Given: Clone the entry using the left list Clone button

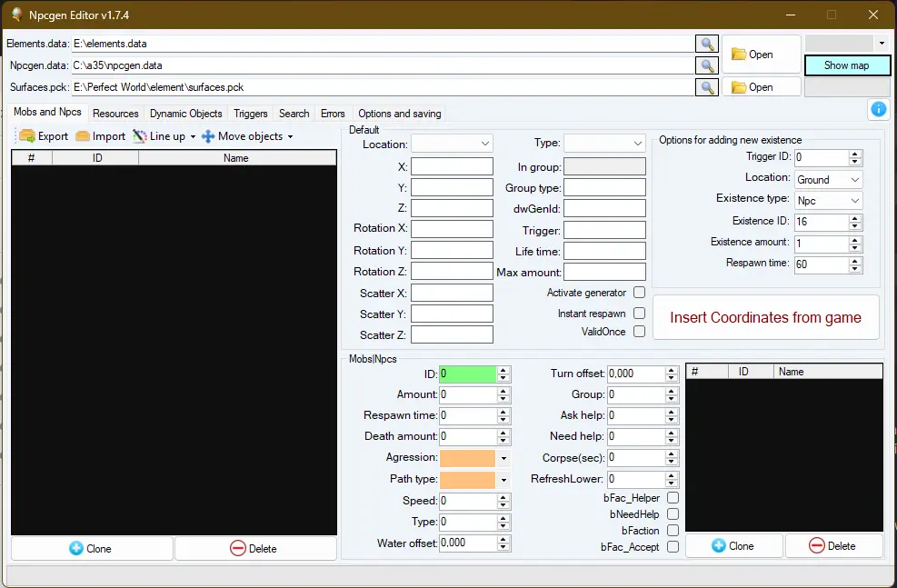Looking at the screenshot, I should [x=92, y=549].
